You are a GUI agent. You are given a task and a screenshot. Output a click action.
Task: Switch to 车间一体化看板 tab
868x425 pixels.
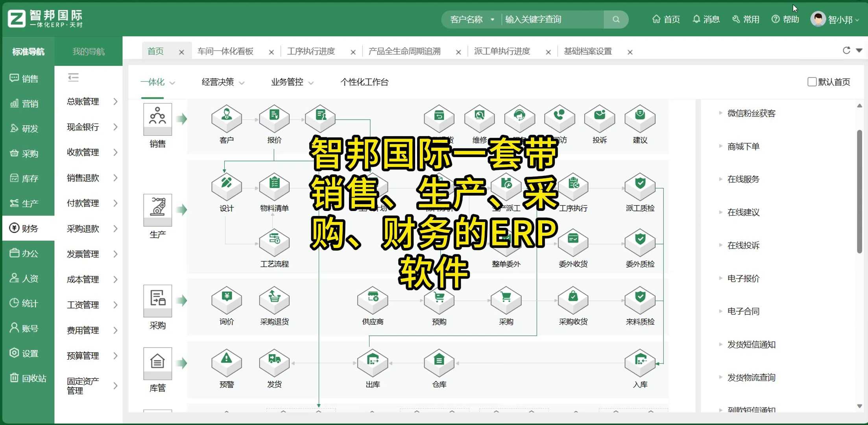tap(225, 52)
